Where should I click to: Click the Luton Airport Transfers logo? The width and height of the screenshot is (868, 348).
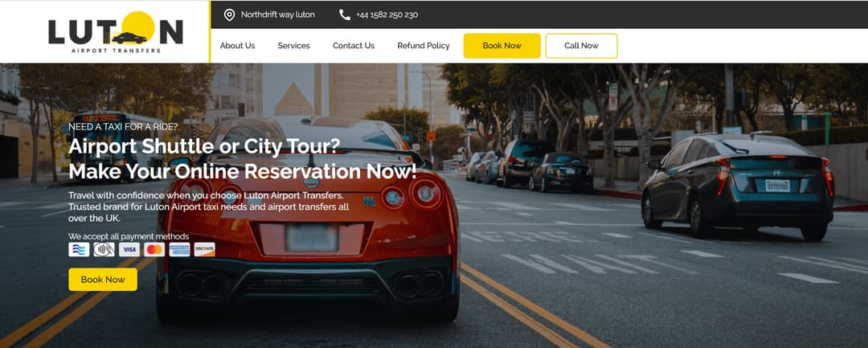tap(116, 31)
